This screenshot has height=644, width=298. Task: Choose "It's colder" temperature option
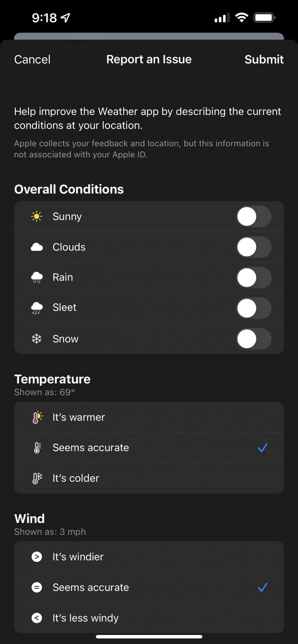(x=76, y=478)
